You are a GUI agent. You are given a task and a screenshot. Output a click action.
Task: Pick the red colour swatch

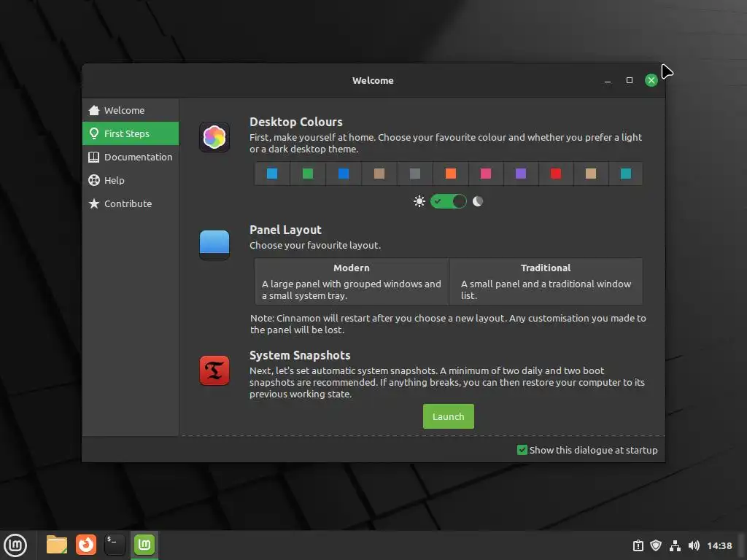click(x=555, y=174)
